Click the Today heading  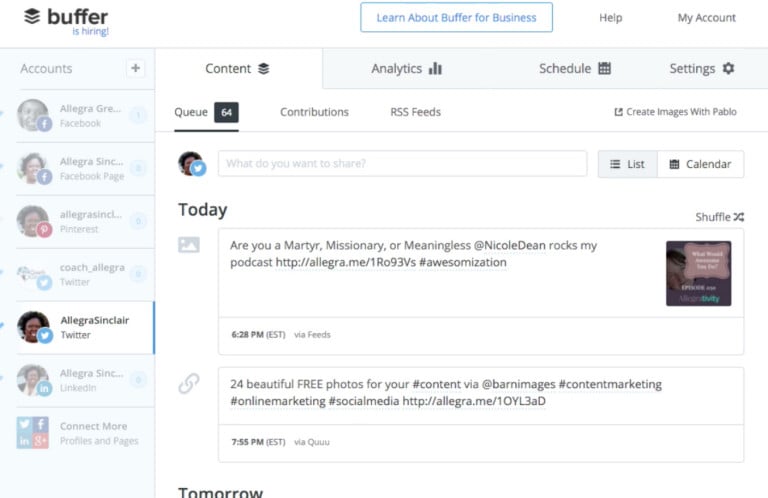[203, 210]
